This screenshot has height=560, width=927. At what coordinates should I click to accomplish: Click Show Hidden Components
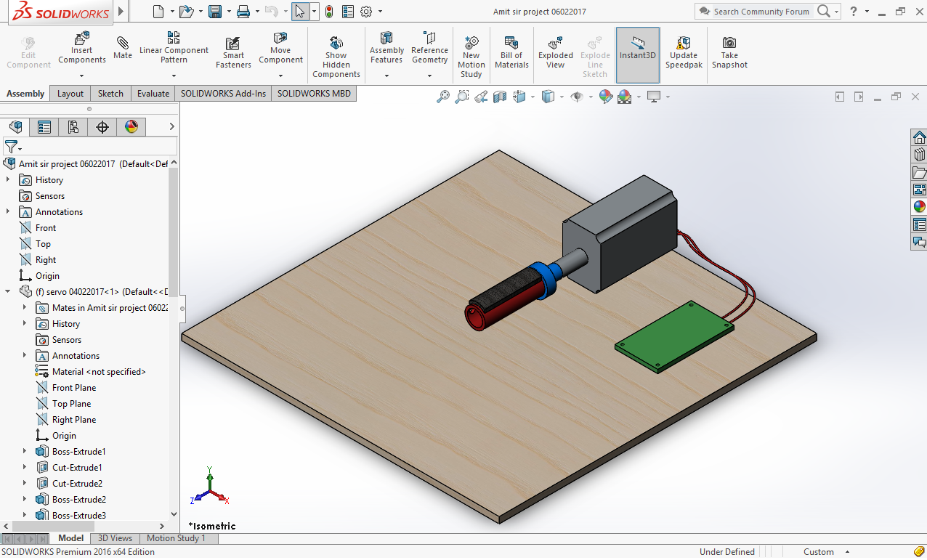[336, 57]
